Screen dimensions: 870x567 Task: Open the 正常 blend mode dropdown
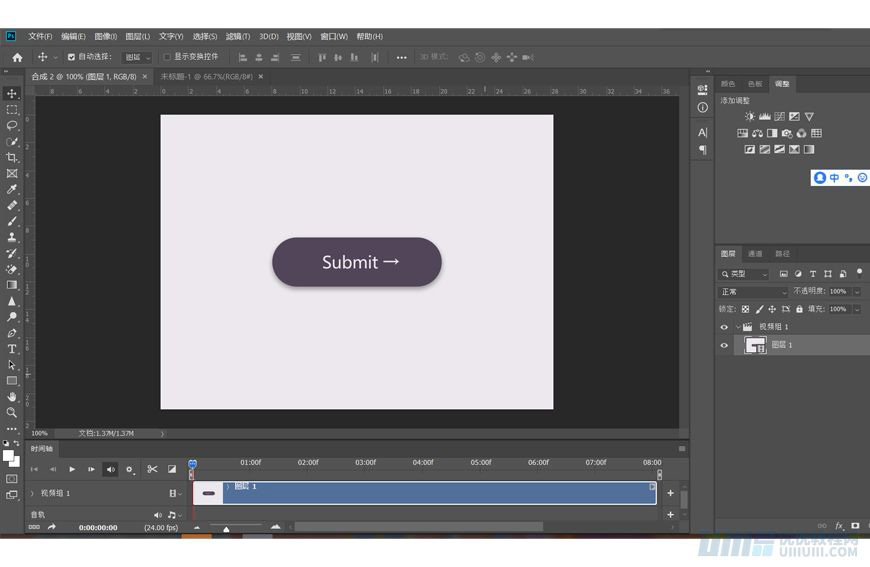pos(752,291)
